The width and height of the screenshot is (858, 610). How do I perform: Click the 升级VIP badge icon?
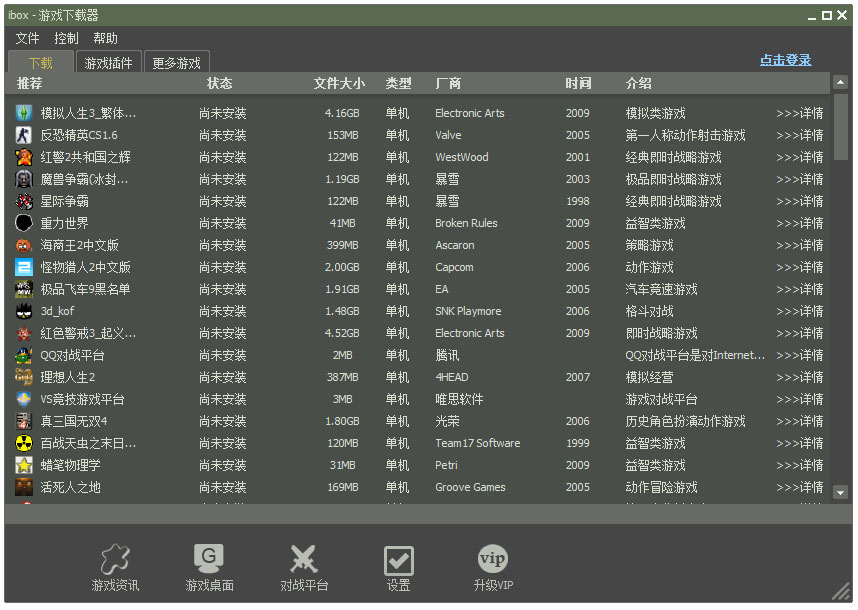[x=493, y=559]
